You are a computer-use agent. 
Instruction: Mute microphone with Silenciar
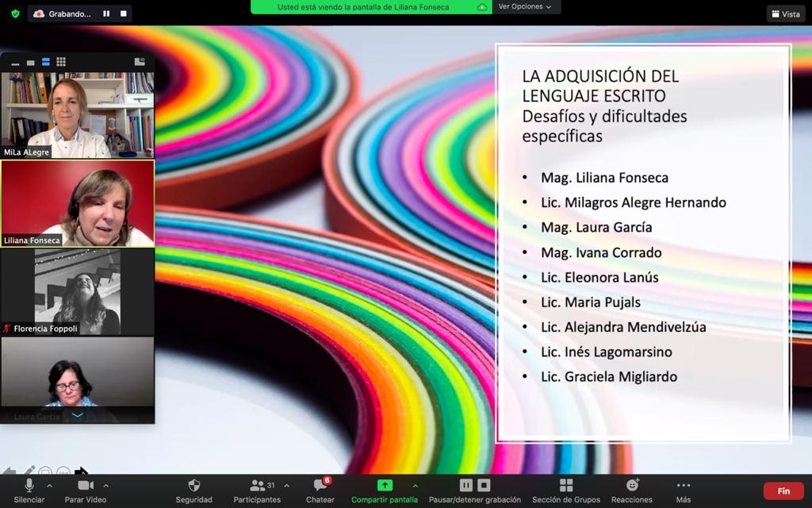tap(29, 491)
